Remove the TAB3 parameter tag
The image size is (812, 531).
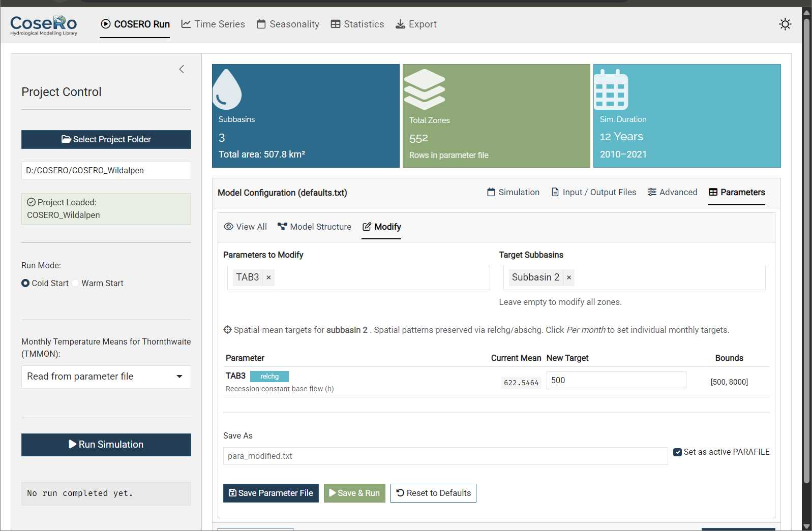pos(268,277)
